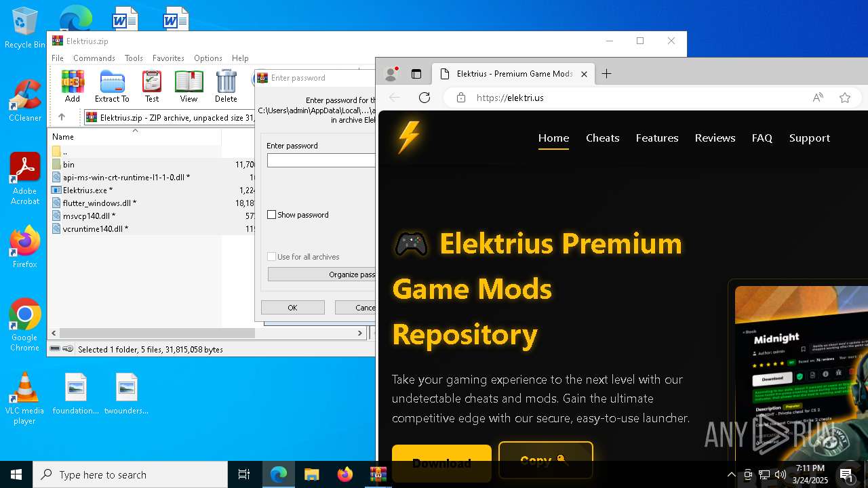Click OK in password dialog
The height and width of the screenshot is (488, 868).
pyautogui.click(x=292, y=308)
